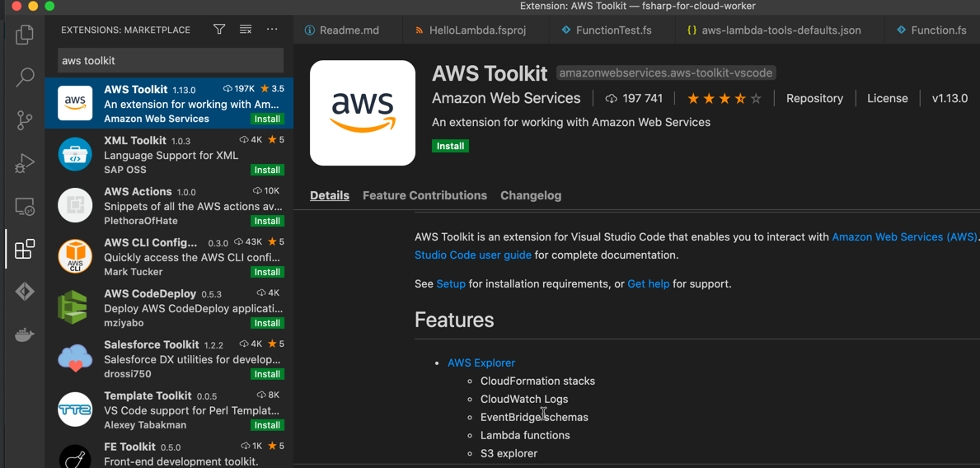Click the XML Toolkit extension icon
980x468 pixels.
click(75, 154)
